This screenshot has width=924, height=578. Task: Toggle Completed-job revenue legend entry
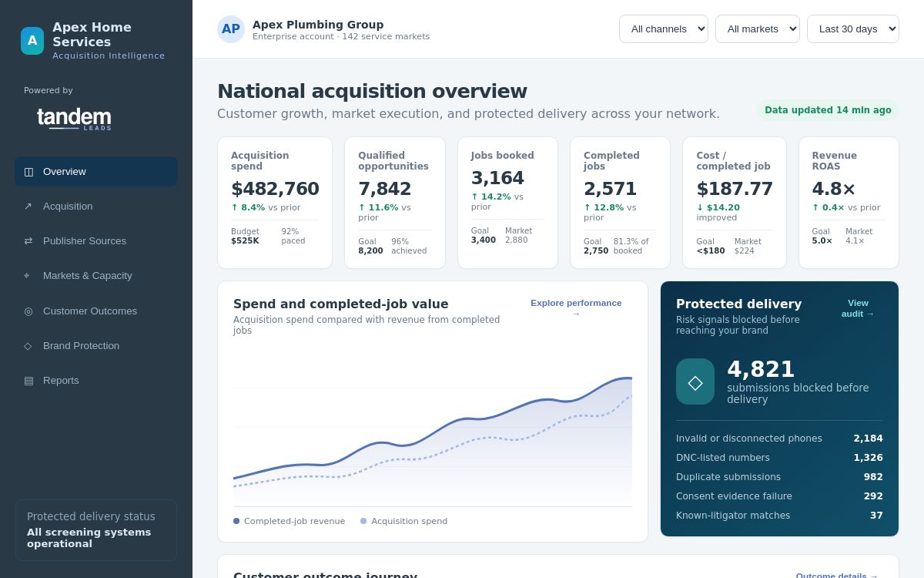click(x=290, y=521)
